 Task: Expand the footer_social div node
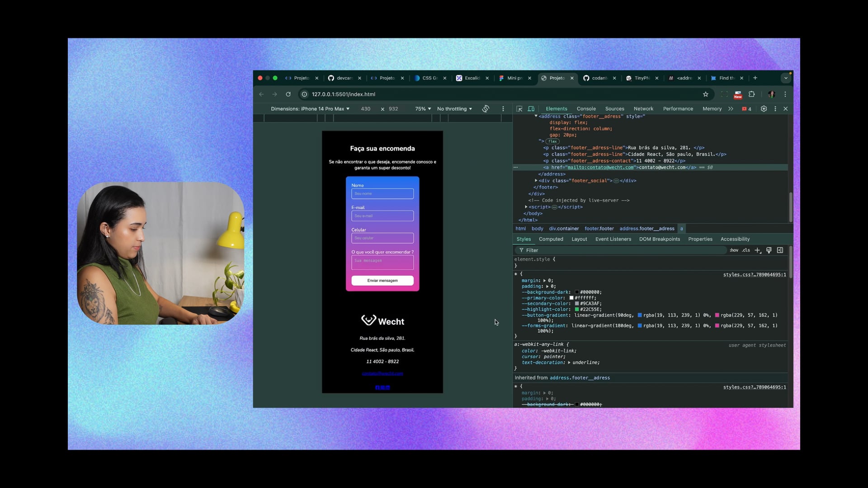pos(536,180)
